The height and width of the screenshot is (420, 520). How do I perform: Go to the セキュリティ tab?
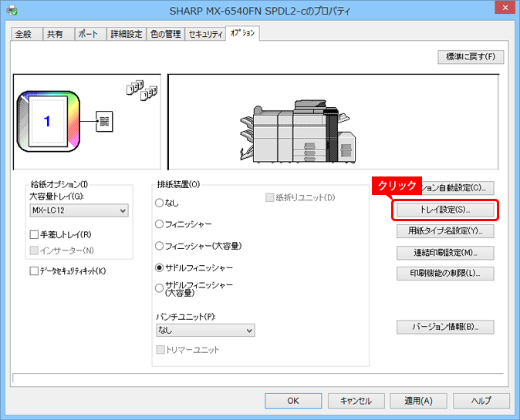[205, 34]
